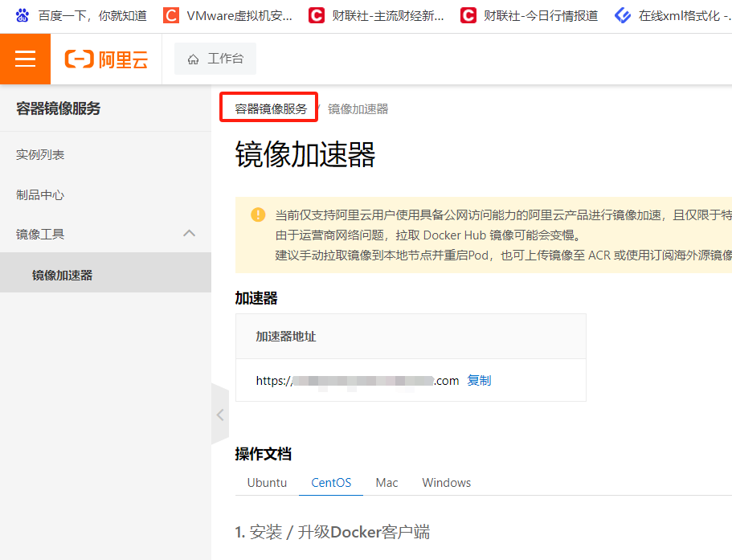The width and height of the screenshot is (732, 560).
Task: Click 1. 安装 / 升级Docker客户端 heading
Action: pos(333,532)
